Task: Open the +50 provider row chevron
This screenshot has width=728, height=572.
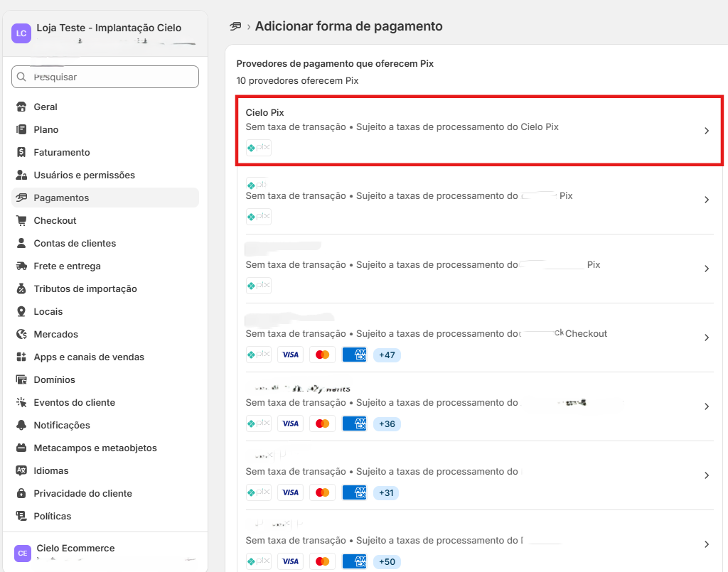Action: coord(707,544)
